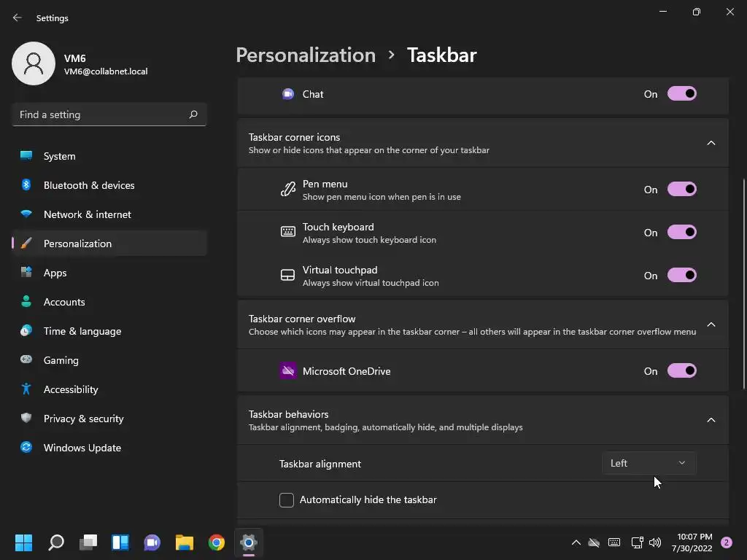Open Task View icon on taskbar

click(88, 542)
